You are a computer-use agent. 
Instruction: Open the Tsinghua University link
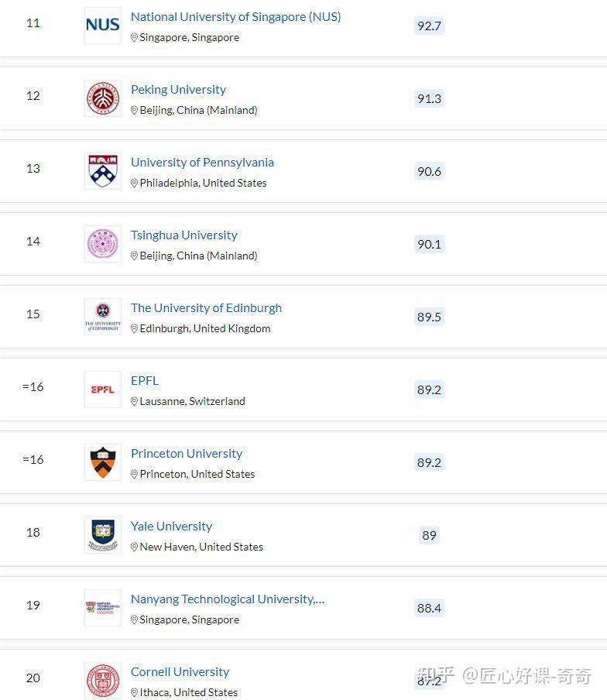[184, 235]
